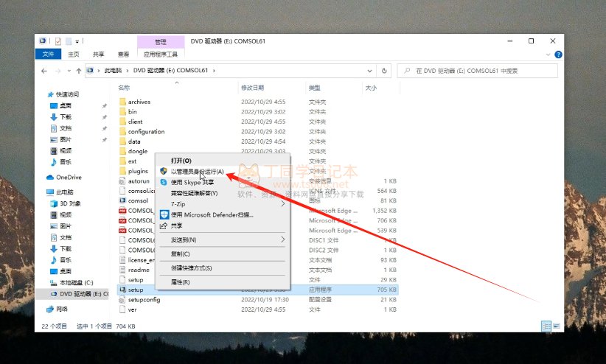The height and width of the screenshot is (364, 606).
Task: Open the 7-Zip submenu
Action: 223,203
